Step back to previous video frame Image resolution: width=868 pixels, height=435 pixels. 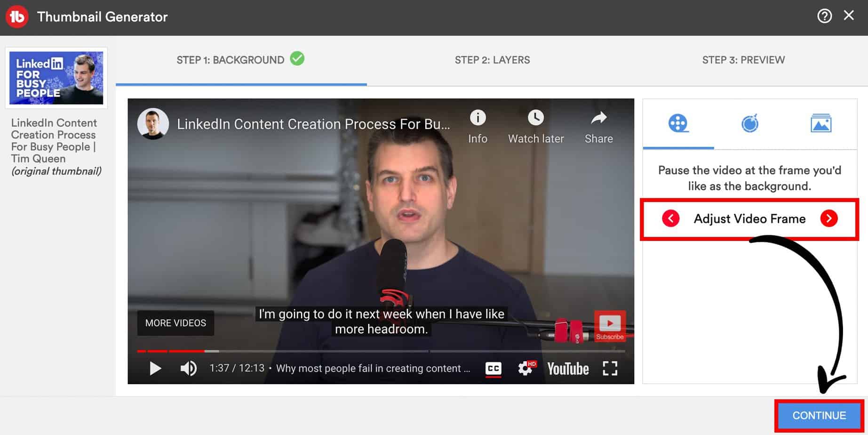pos(670,218)
